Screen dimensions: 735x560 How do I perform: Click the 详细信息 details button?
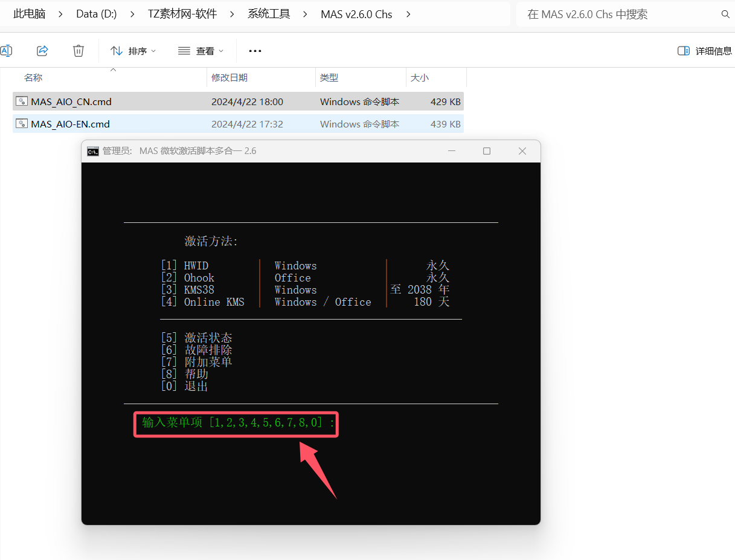point(705,51)
